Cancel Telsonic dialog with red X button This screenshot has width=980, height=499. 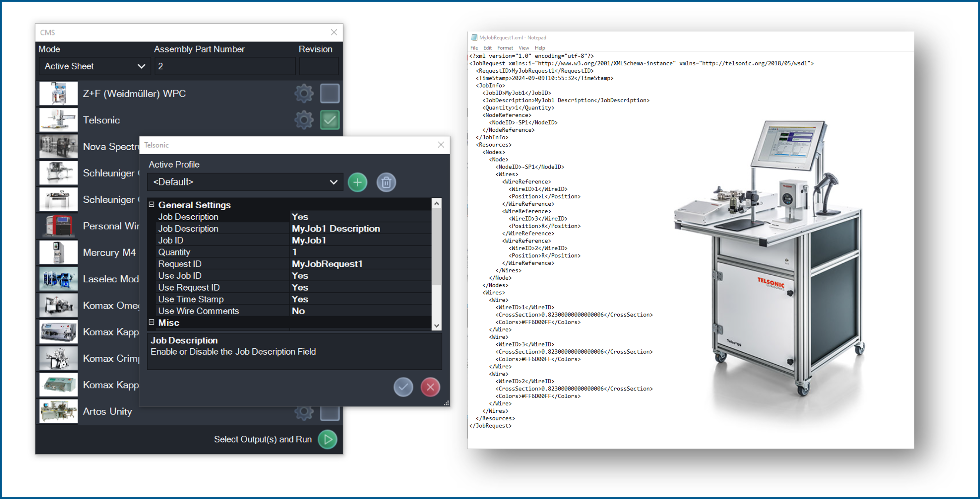pos(430,387)
